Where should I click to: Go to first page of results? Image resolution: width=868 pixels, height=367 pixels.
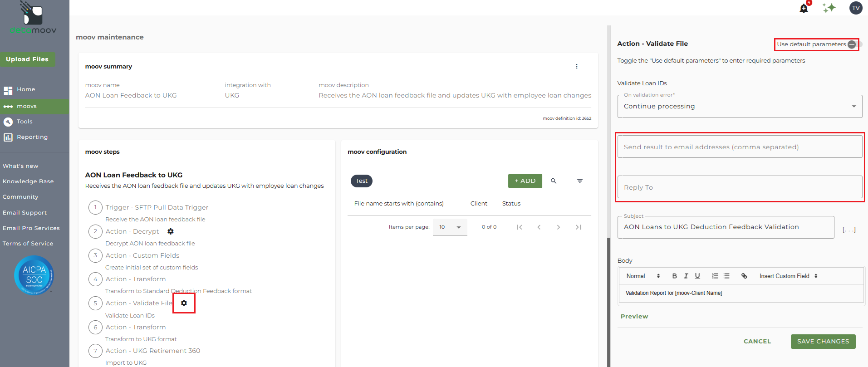pyautogui.click(x=520, y=227)
